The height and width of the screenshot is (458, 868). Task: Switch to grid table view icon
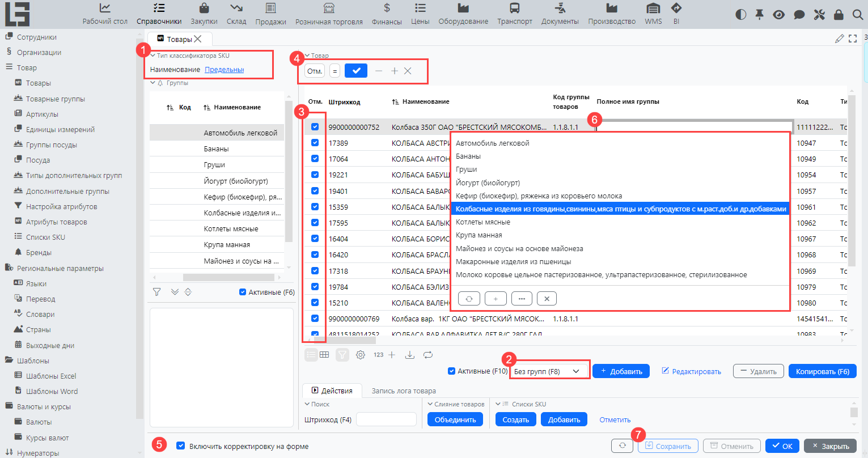[324, 355]
